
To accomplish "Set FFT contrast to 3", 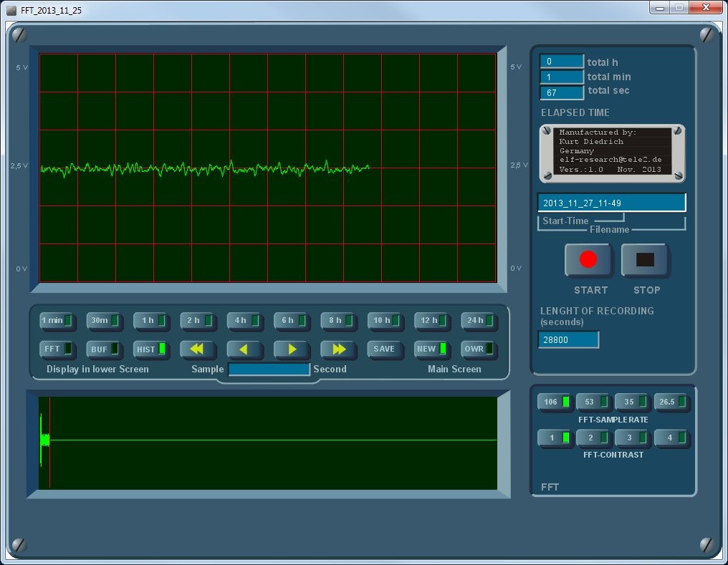I will 633,438.
